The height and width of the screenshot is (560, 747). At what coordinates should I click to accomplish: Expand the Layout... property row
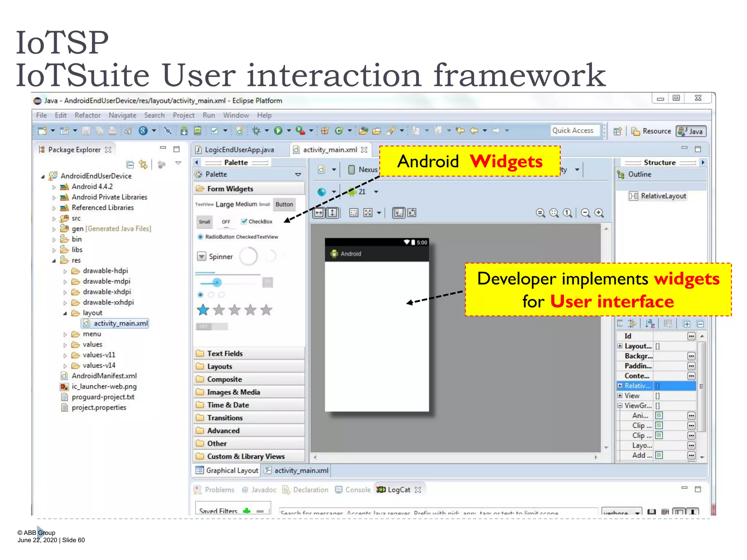pos(620,346)
